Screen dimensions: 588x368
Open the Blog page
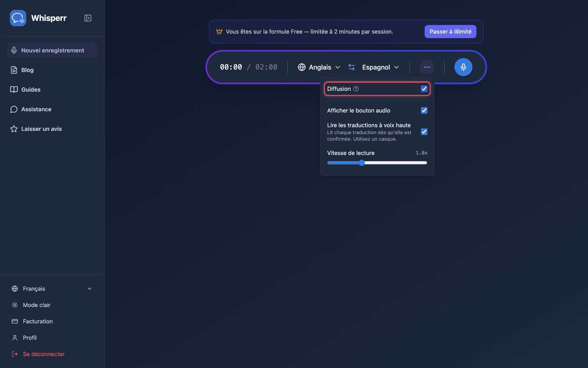[x=52, y=70]
